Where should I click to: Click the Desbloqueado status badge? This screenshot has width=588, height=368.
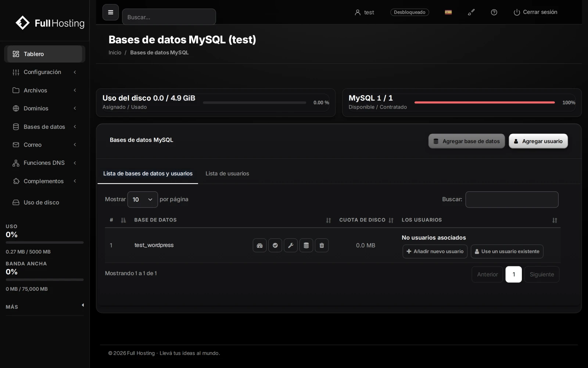(x=409, y=12)
